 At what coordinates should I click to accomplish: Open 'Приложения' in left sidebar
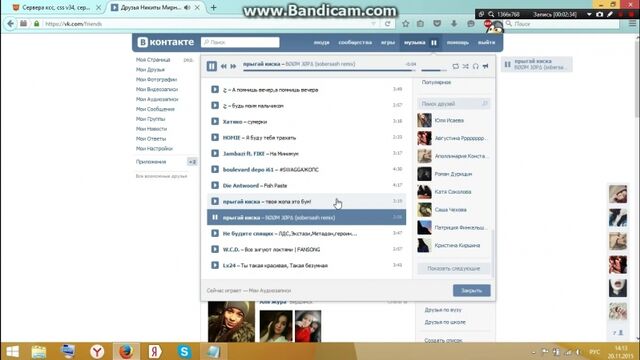tap(151, 162)
